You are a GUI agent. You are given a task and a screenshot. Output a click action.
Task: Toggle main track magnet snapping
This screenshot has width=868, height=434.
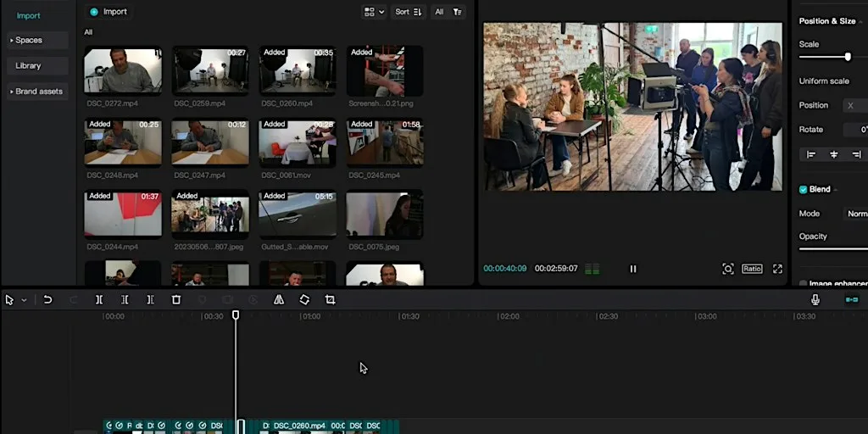[x=851, y=299]
